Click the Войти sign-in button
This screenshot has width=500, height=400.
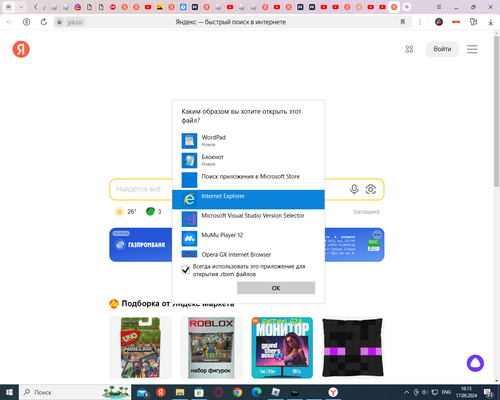point(442,49)
